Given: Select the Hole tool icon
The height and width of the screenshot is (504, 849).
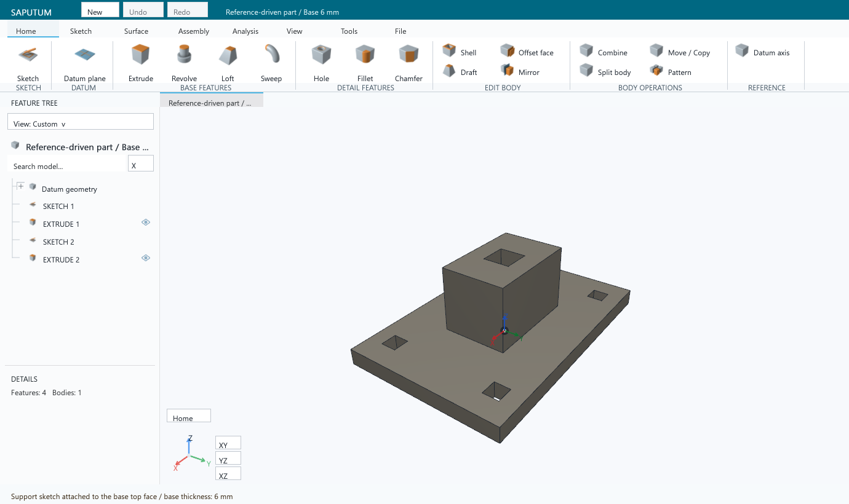Looking at the screenshot, I should coord(321,55).
